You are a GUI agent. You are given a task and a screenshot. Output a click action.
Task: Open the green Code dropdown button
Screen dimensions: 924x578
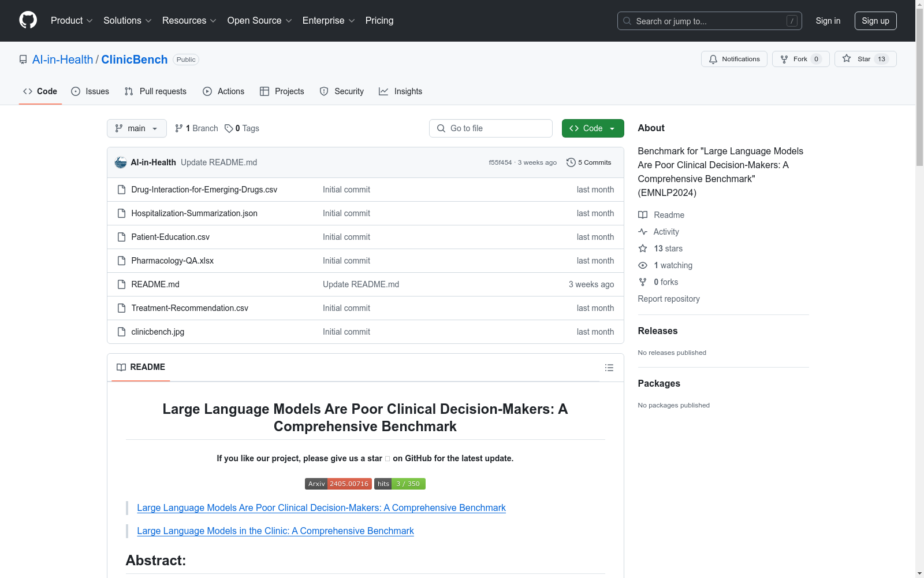point(593,128)
